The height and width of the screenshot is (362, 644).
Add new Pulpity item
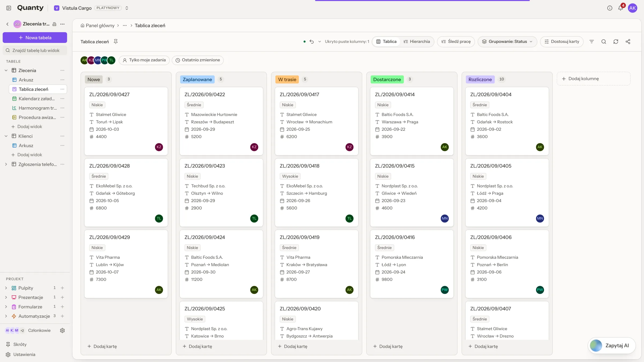click(x=62, y=288)
